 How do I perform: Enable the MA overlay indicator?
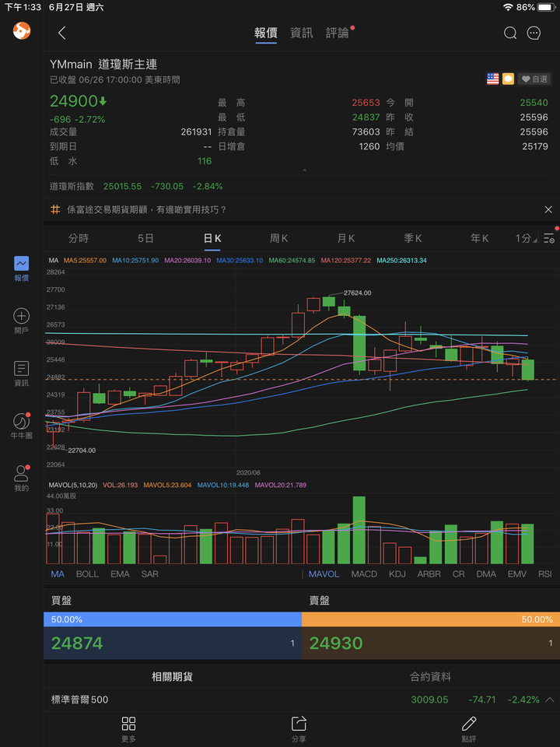(58, 574)
